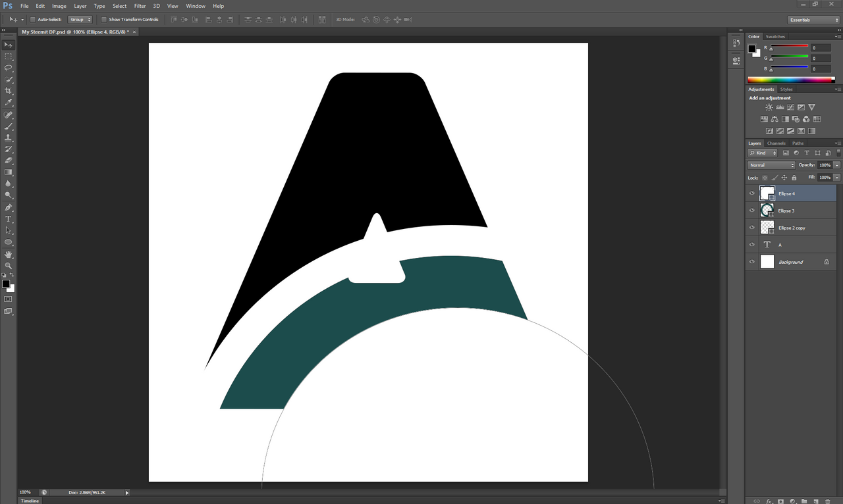Add a Photo Filter adjustment

pyautogui.click(x=796, y=119)
